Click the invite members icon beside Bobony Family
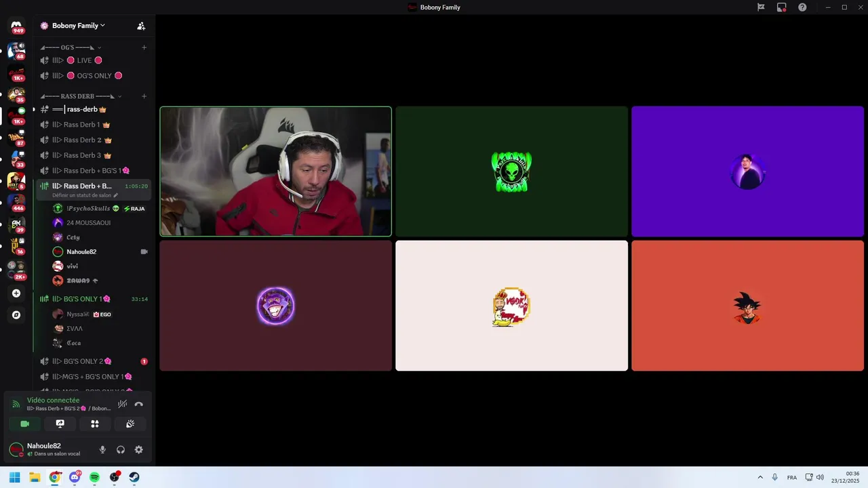 [141, 26]
